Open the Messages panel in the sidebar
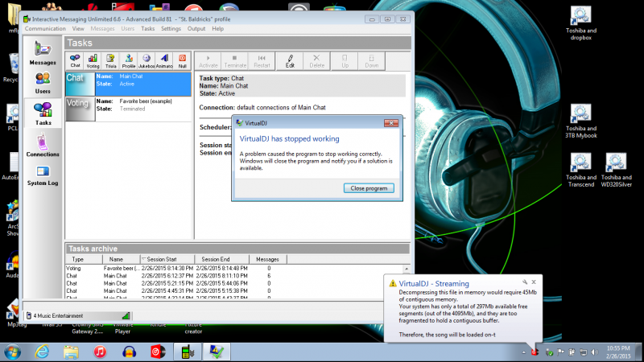The height and width of the screenshot is (362, 644). [x=43, y=53]
